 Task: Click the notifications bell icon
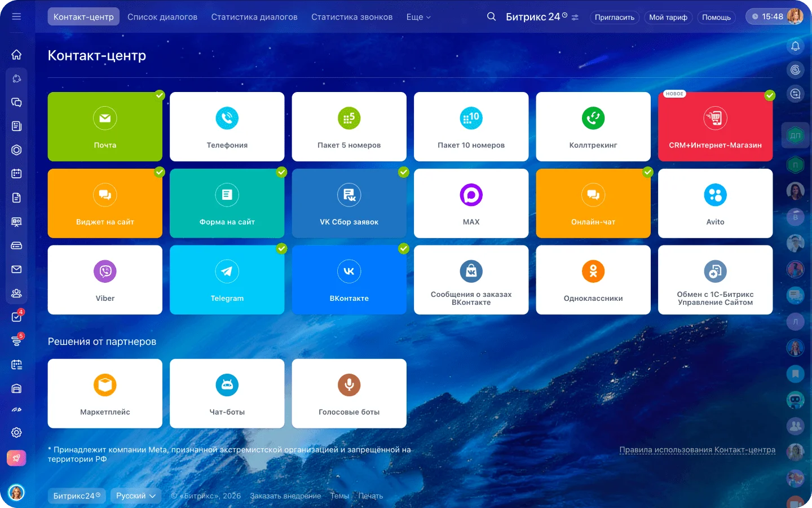click(795, 46)
